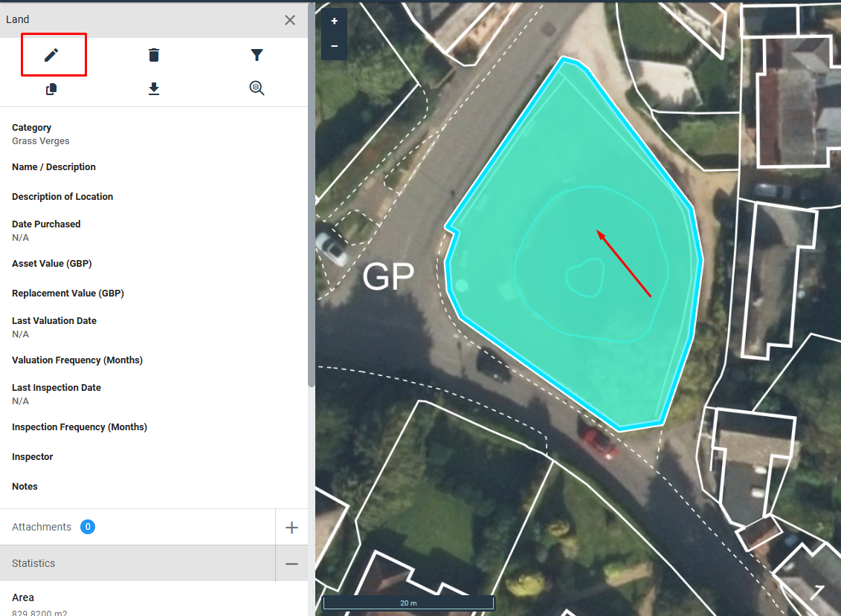Click the Grass Verges category value
Image resolution: width=841 pixels, height=616 pixels.
point(41,141)
